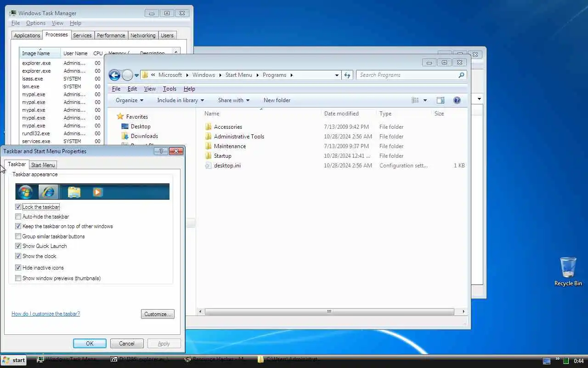This screenshot has width=588, height=368.
Task: Click the start button on taskbar
Action: click(14, 360)
